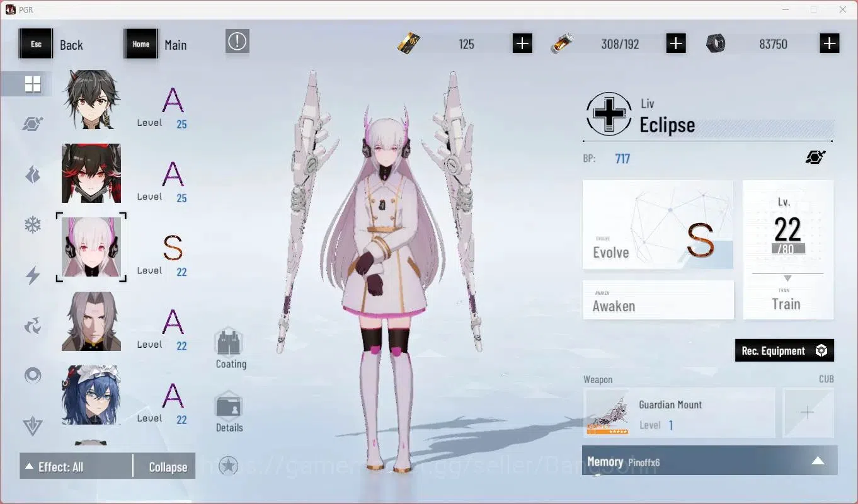Select the all-elements grid filter icon
Image resolution: width=858 pixels, height=504 pixels.
click(33, 84)
